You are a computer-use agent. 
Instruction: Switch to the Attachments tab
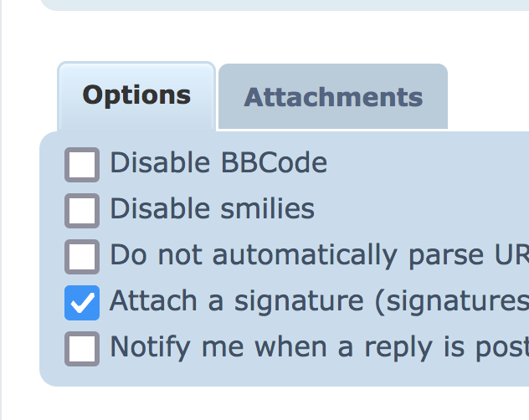tap(333, 97)
